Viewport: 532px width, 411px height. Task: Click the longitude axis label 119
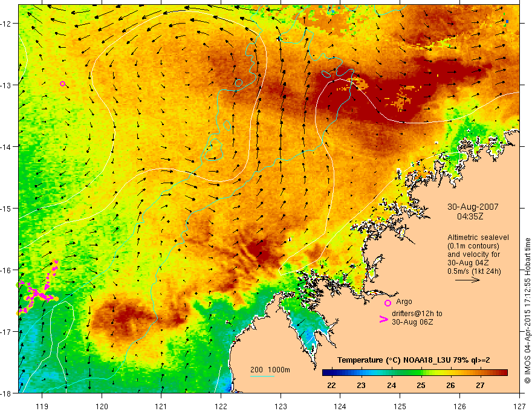point(42,406)
